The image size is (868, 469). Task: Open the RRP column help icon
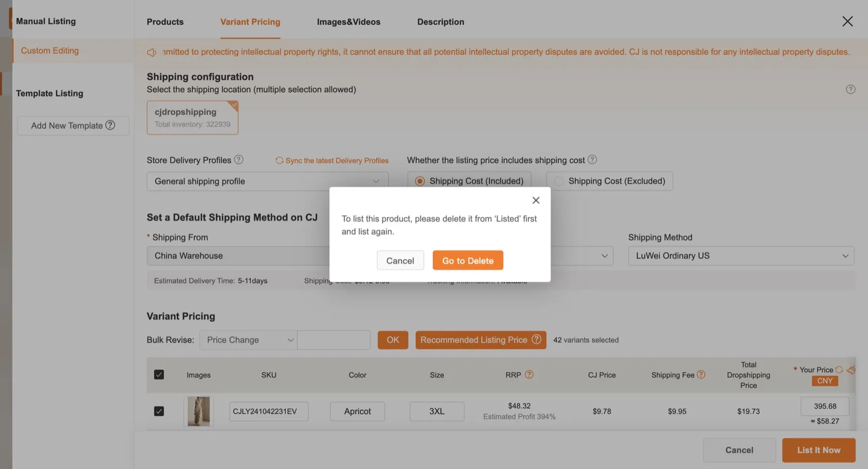pyautogui.click(x=529, y=374)
